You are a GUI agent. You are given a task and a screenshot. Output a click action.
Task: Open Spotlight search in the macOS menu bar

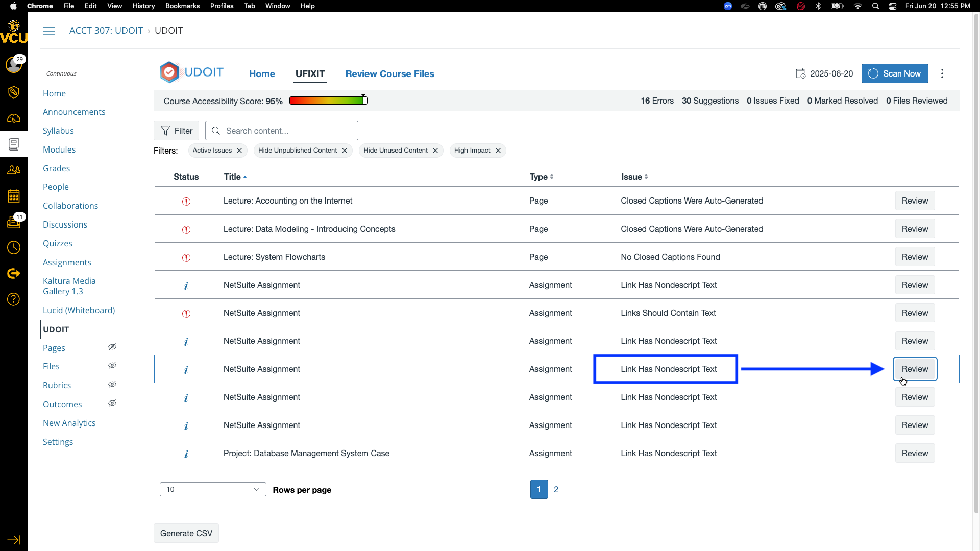coord(876,6)
